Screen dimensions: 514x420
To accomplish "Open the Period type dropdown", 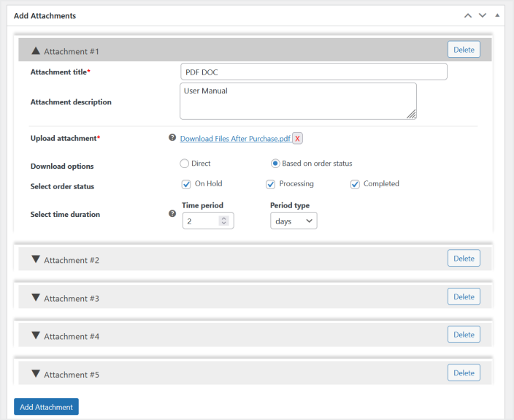I will [294, 221].
